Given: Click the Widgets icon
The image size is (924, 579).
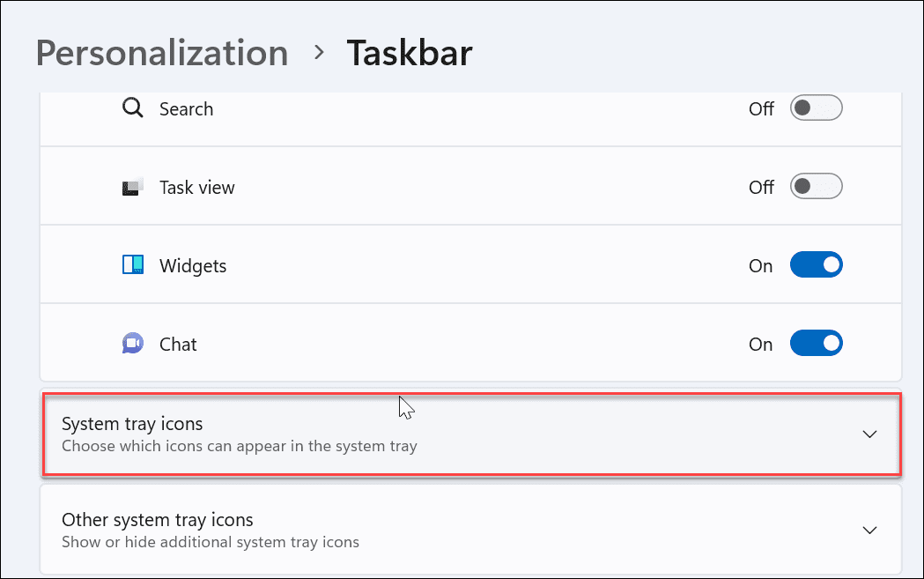Looking at the screenshot, I should click(132, 265).
